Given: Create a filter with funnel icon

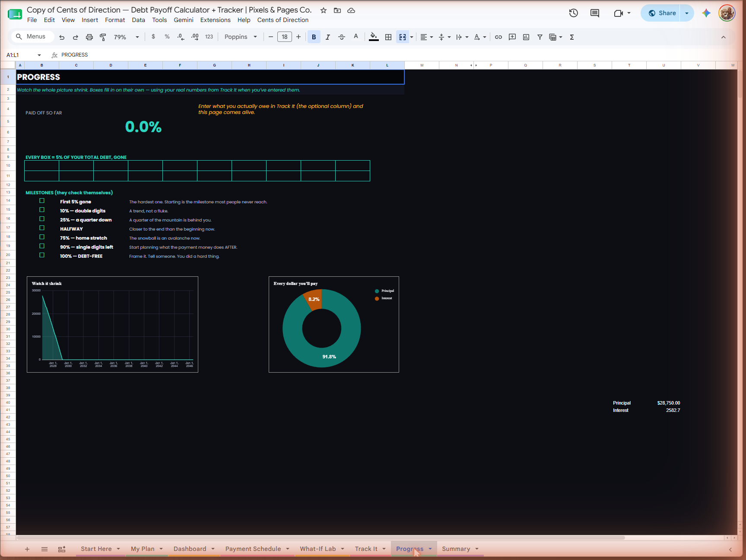Looking at the screenshot, I should point(540,37).
